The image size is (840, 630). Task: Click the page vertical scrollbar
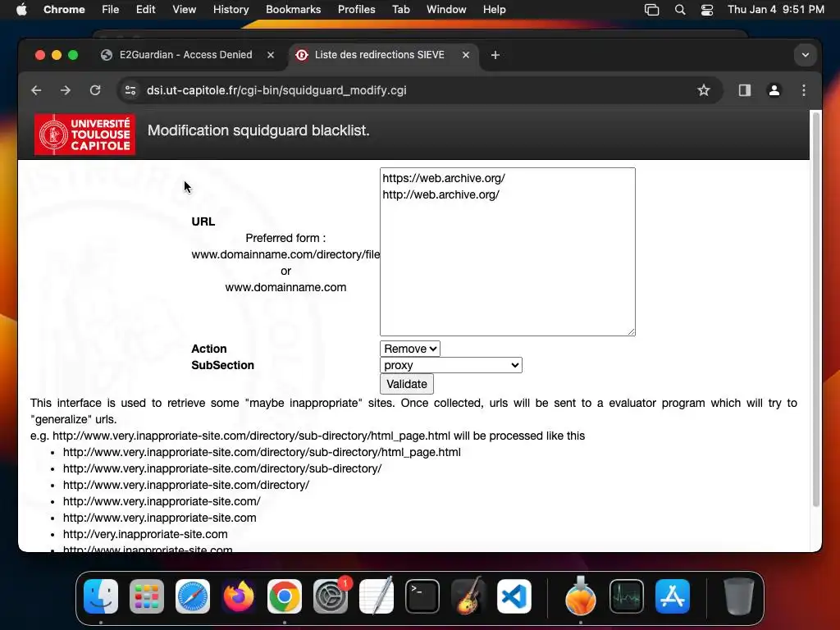coord(816,309)
